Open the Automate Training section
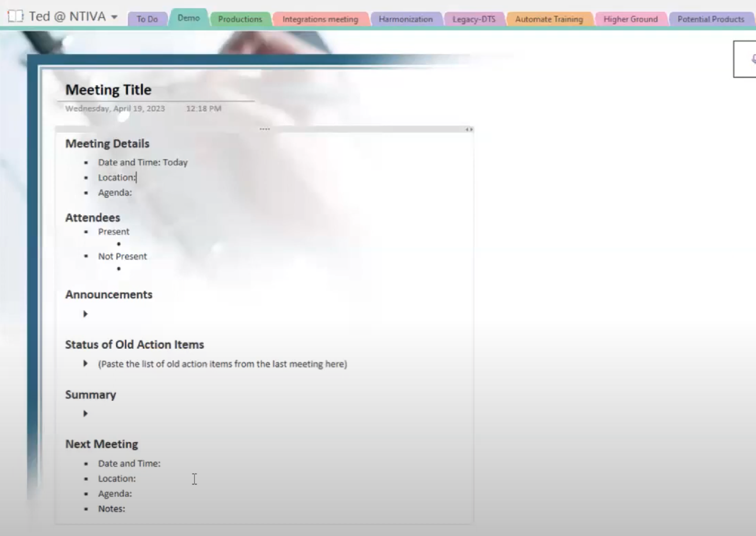Viewport: 756px width, 536px height. click(x=549, y=19)
